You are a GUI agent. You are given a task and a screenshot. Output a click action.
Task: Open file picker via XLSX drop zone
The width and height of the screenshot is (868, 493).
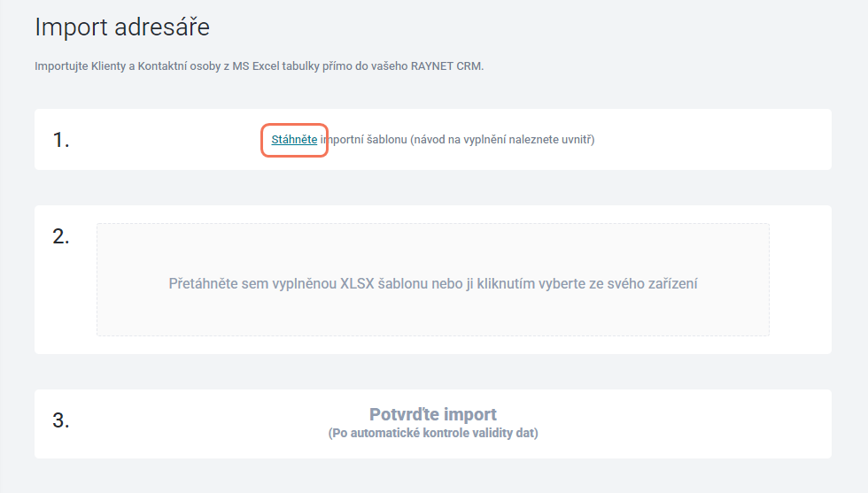(x=433, y=280)
